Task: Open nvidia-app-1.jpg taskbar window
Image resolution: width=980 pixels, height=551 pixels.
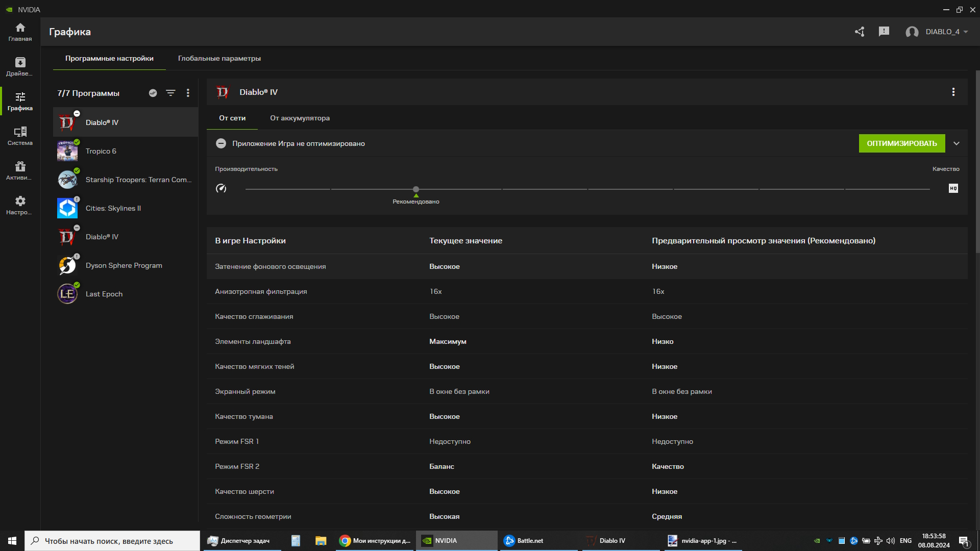Action: (703, 541)
